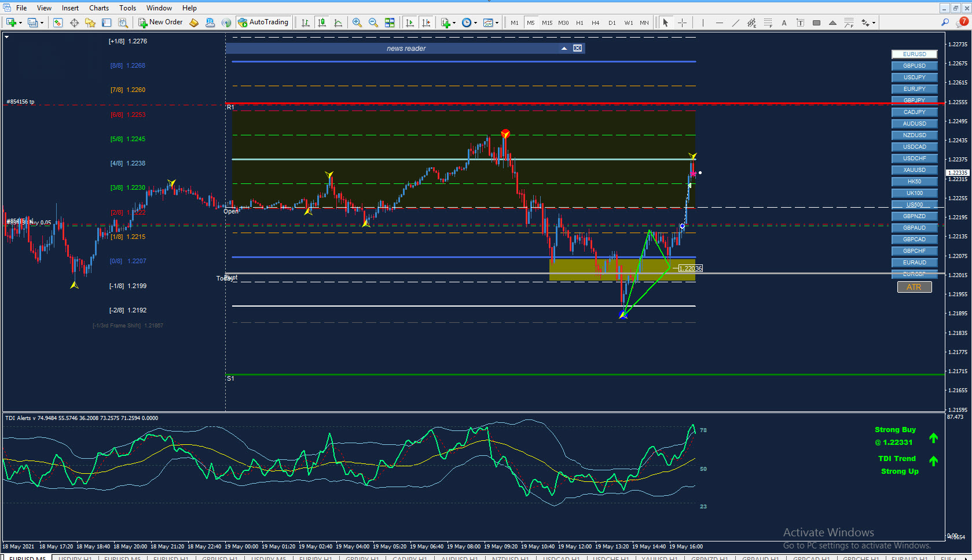
Task: Open the File menu
Action: coord(21,8)
